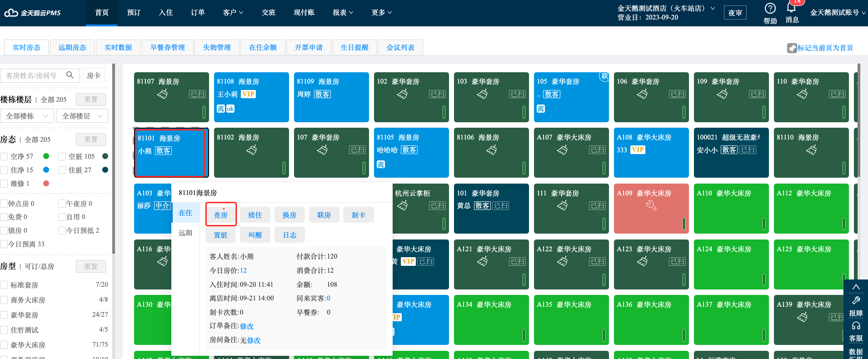Click the 报障 wrench icon in the side panel
Screen dimensions: 868x359
pos(856,300)
